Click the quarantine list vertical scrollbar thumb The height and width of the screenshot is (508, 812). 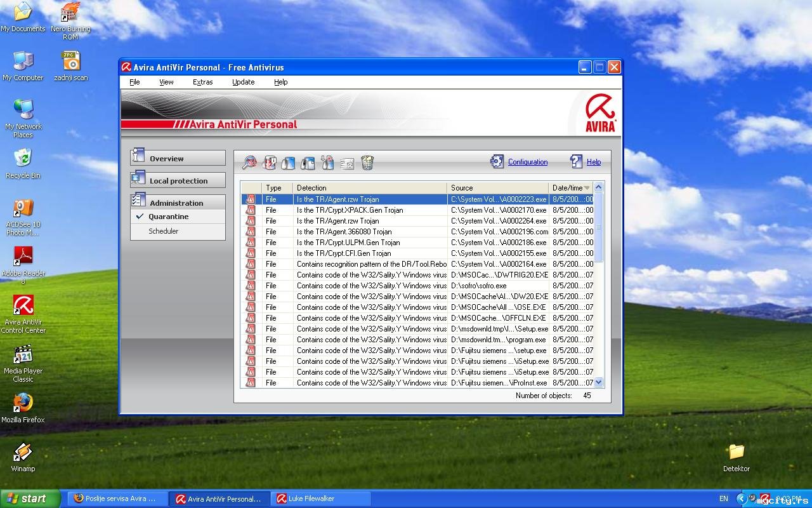pyautogui.click(x=598, y=227)
